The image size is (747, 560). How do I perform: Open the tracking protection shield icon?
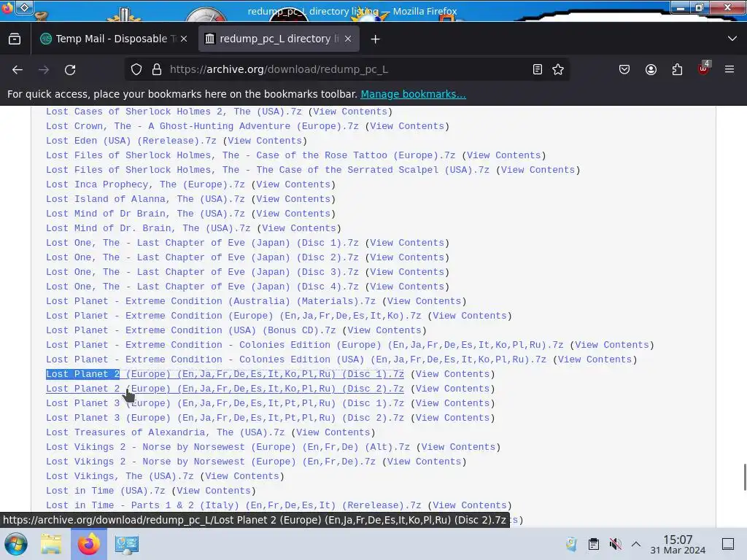coord(136,69)
